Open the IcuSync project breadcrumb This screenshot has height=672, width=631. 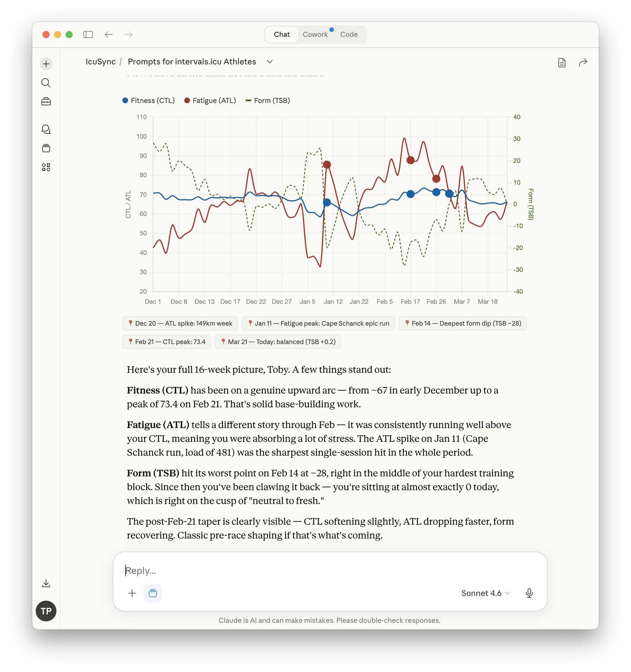tap(100, 62)
